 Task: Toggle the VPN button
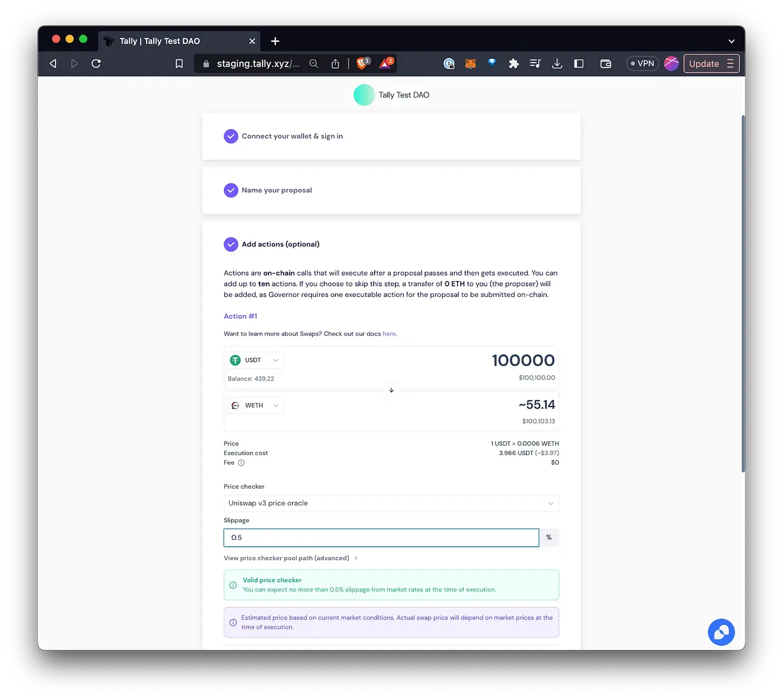pos(643,64)
